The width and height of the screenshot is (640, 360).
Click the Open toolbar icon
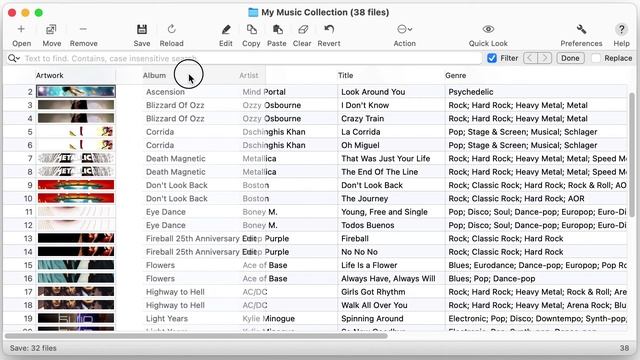coord(21,29)
